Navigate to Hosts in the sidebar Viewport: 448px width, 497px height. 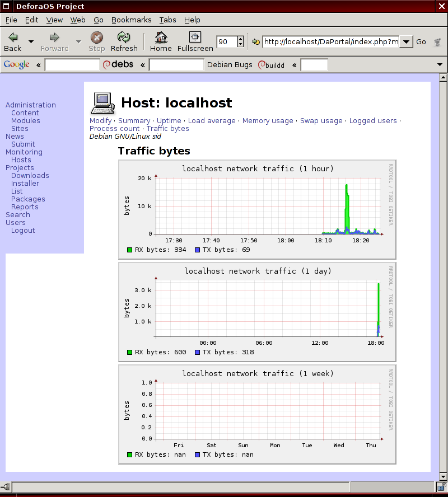[x=21, y=160]
